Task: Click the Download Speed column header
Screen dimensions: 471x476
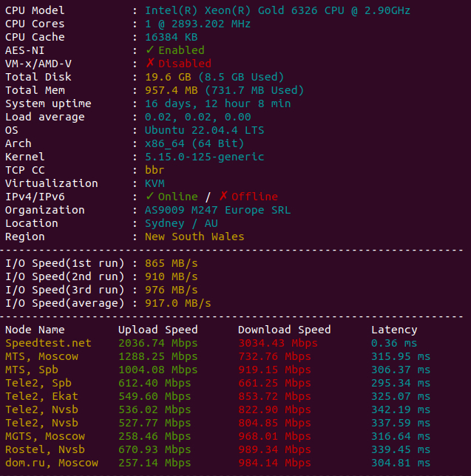Action: (284, 330)
